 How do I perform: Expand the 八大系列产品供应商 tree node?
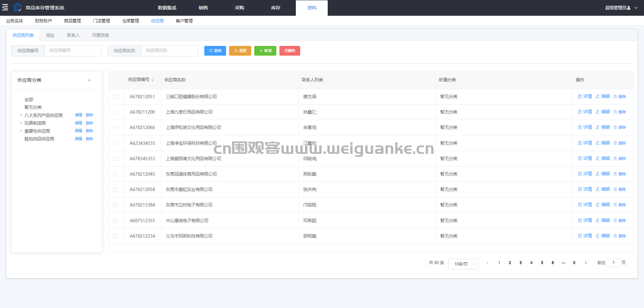point(21,115)
